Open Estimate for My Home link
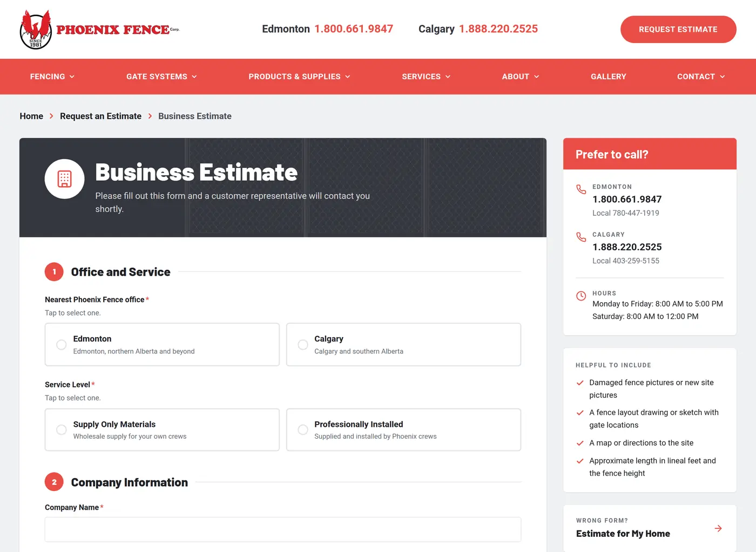The image size is (756, 552). [x=650, y=528]
